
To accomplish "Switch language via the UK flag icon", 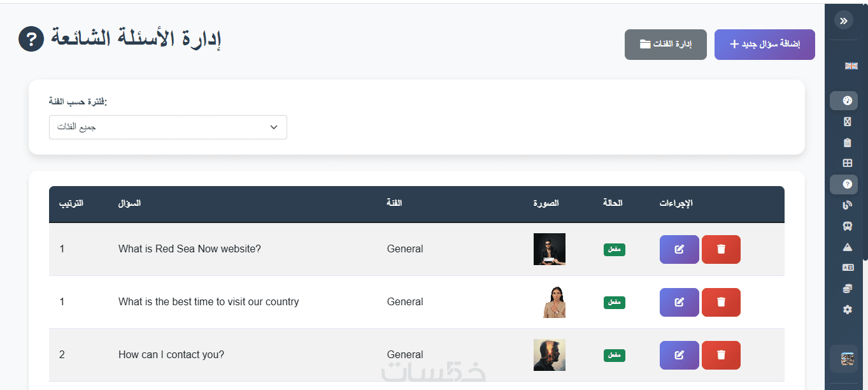I will [851, 66].
